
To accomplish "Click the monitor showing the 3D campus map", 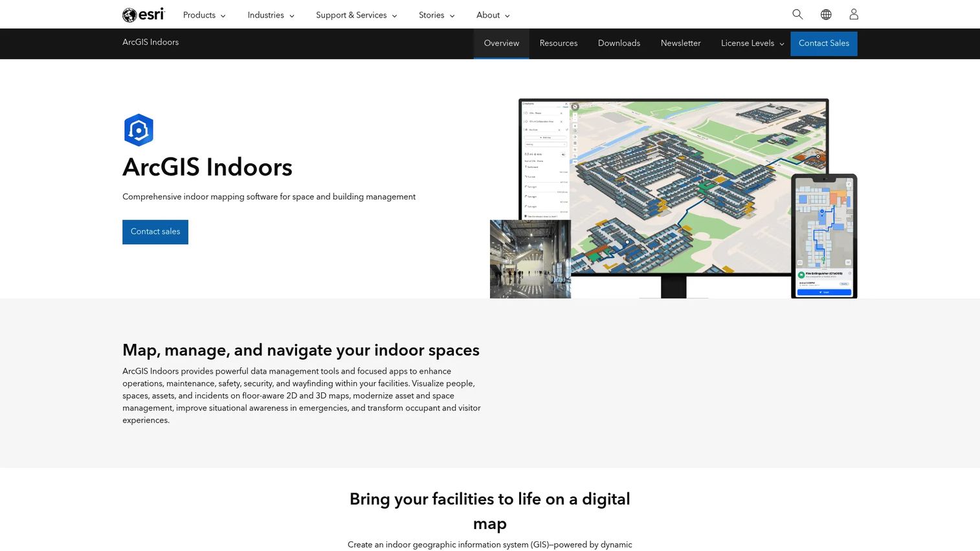I will (673, 188).
